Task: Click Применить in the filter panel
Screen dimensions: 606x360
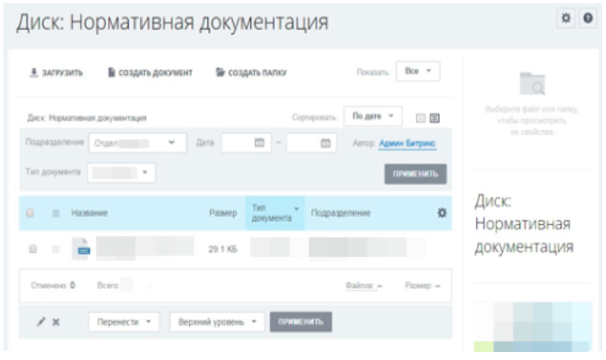Action: point(415,174)
